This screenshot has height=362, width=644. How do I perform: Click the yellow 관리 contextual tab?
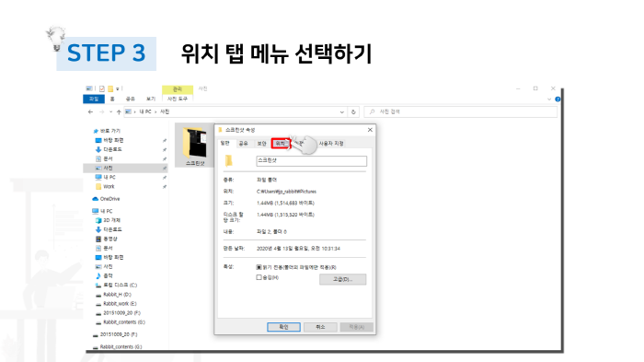click(178, 89)
